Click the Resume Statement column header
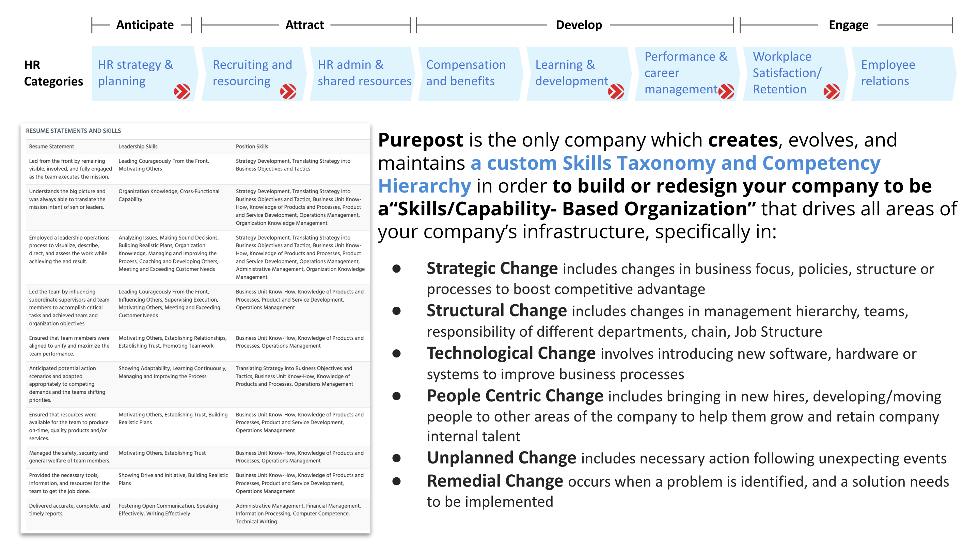The height and width of the screenshot is (551, 980). [51, 146]
